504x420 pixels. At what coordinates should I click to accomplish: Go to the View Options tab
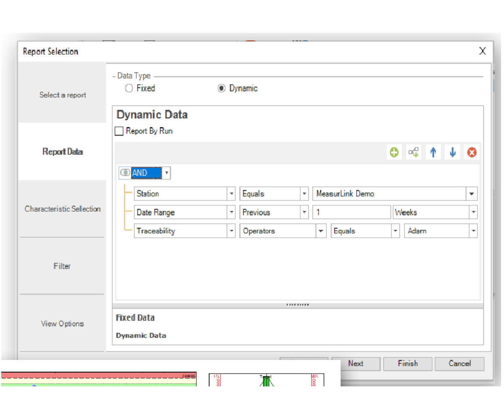tap(63, 323)
